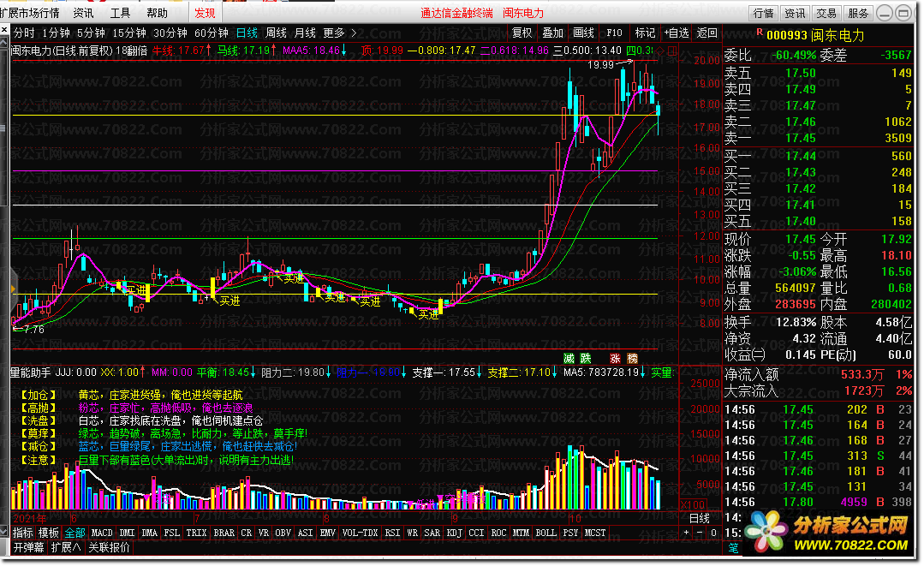This screenshot has width=924, height=566.
Task: Open the 工具 menu
Action: [x=120, y=13]
